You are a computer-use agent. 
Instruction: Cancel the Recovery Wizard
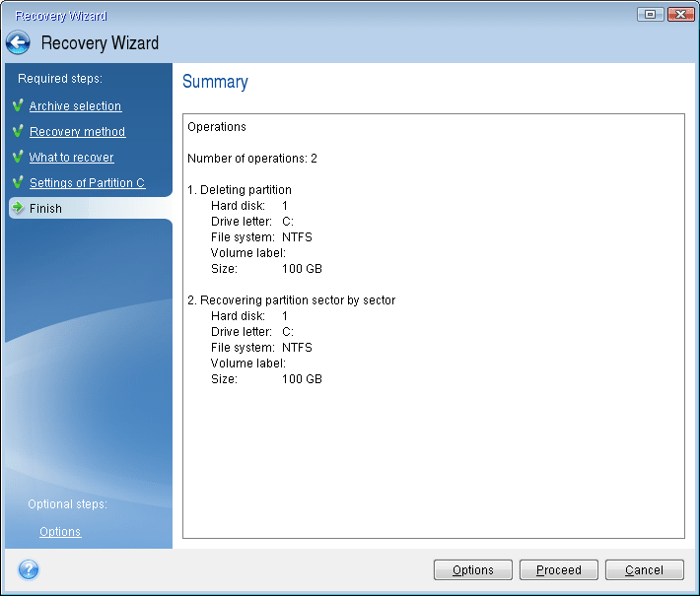(644, 569)
